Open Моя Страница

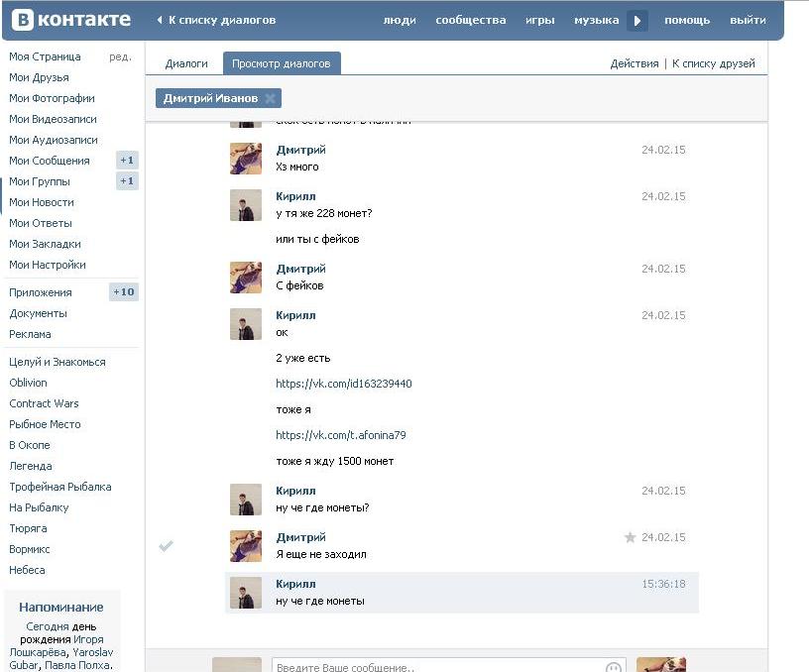45,56
